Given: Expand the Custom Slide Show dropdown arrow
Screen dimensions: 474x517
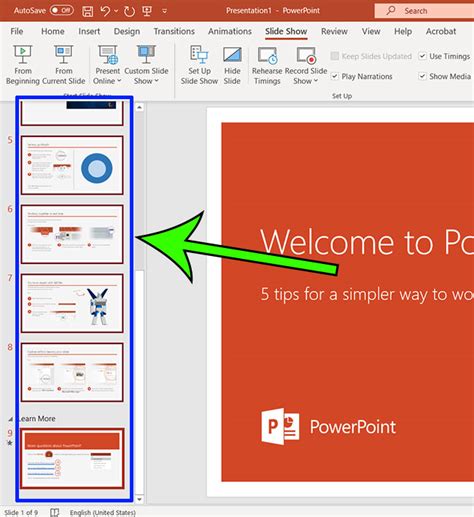Looking at the screenshot, I should coord(156,81).
